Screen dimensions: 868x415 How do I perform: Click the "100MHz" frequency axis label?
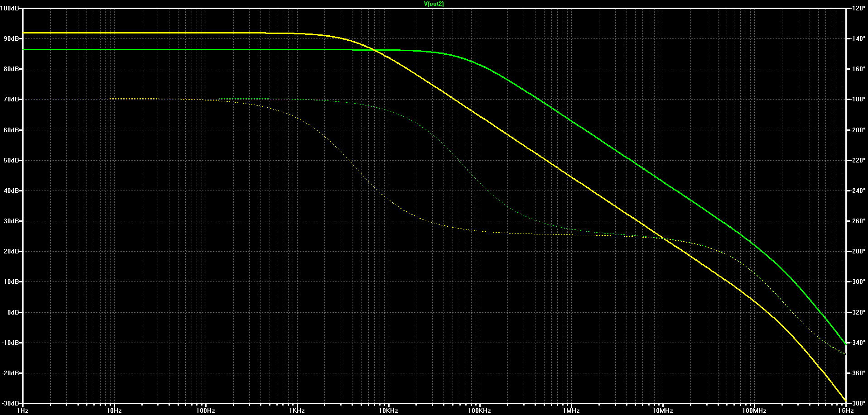(x=754, y=410)
